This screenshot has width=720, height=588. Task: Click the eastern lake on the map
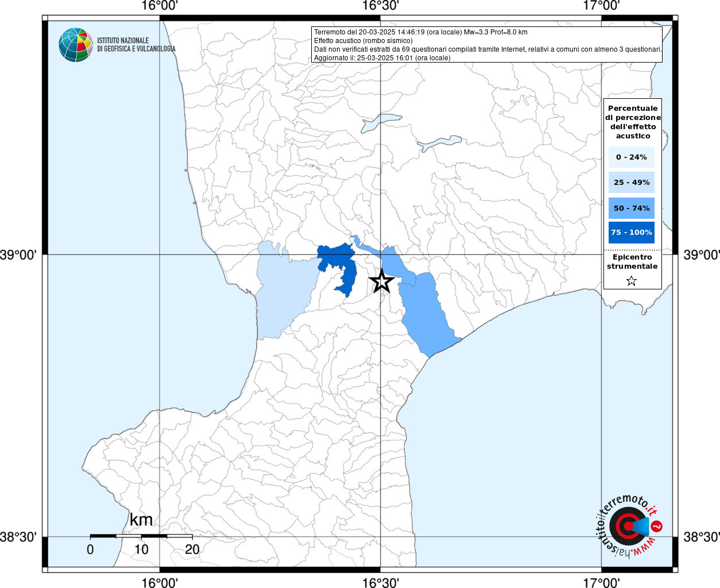point(439,143)
